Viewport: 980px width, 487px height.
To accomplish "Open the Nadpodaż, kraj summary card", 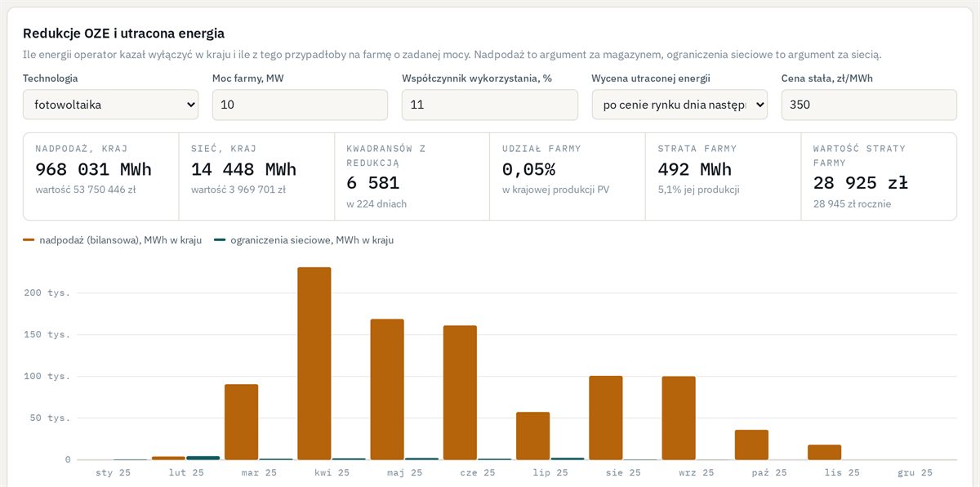I will click(101, 176).
